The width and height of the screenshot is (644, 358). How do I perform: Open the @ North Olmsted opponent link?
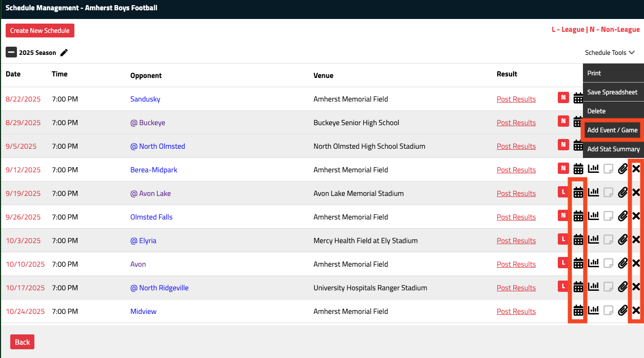point(158,146)
